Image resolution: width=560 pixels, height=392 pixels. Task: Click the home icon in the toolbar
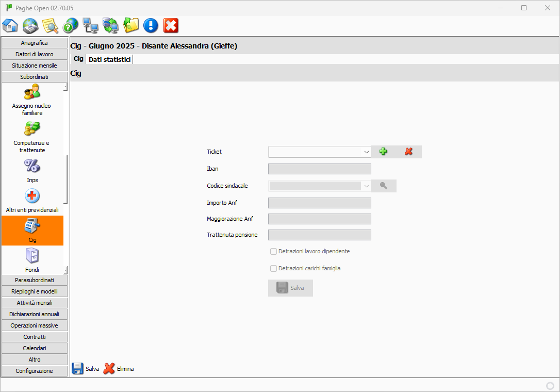pyautogui.click(x=10, y=25)
